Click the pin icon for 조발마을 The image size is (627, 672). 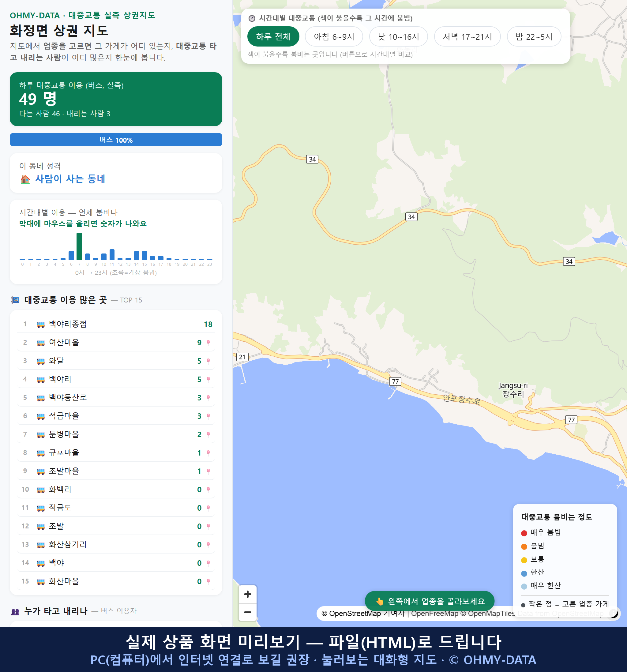pyautogui.click(x=208, y=471)
